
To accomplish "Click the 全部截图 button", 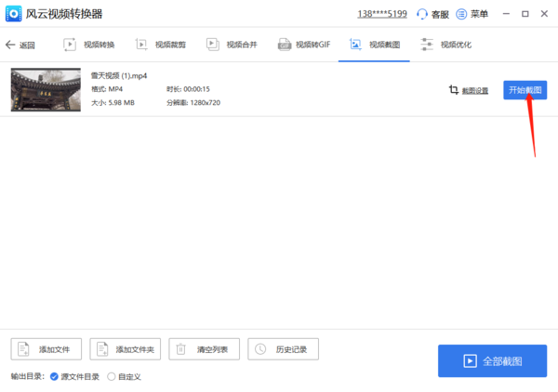I will [493, 360].
